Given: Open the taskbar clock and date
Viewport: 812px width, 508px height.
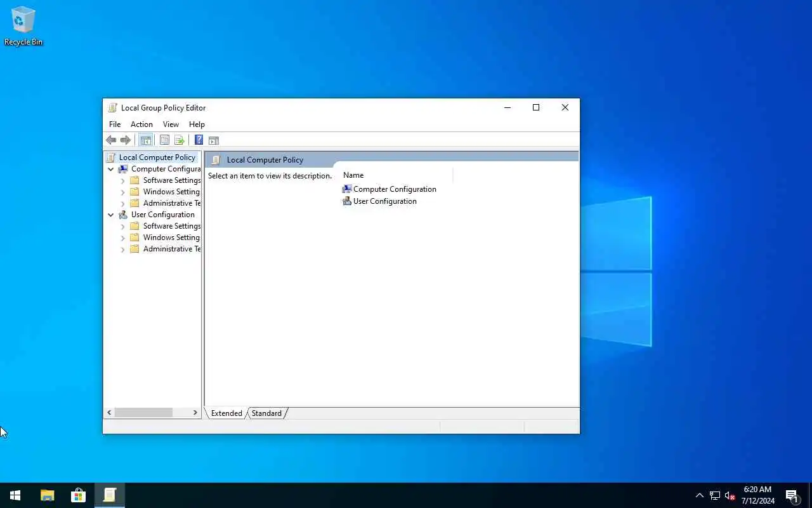Looking at the screenshot, I should pyautogui.click(x=757, y=495).
